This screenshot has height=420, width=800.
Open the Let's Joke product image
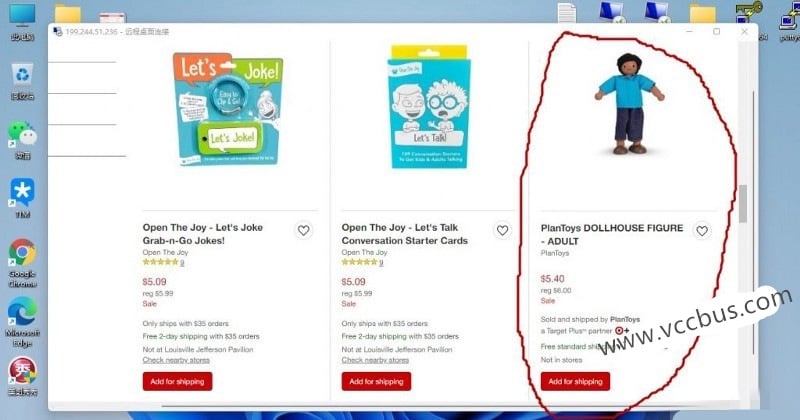coord(228,109)
